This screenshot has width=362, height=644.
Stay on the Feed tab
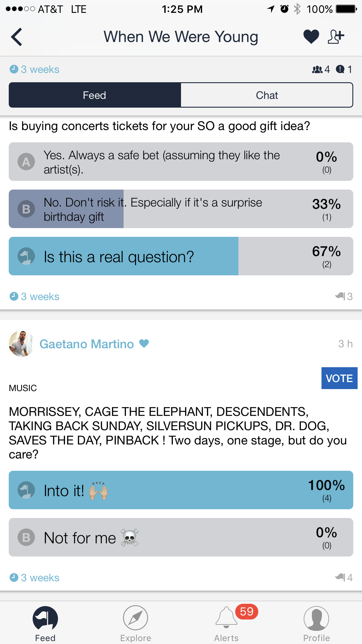click(x=94, y=95)
